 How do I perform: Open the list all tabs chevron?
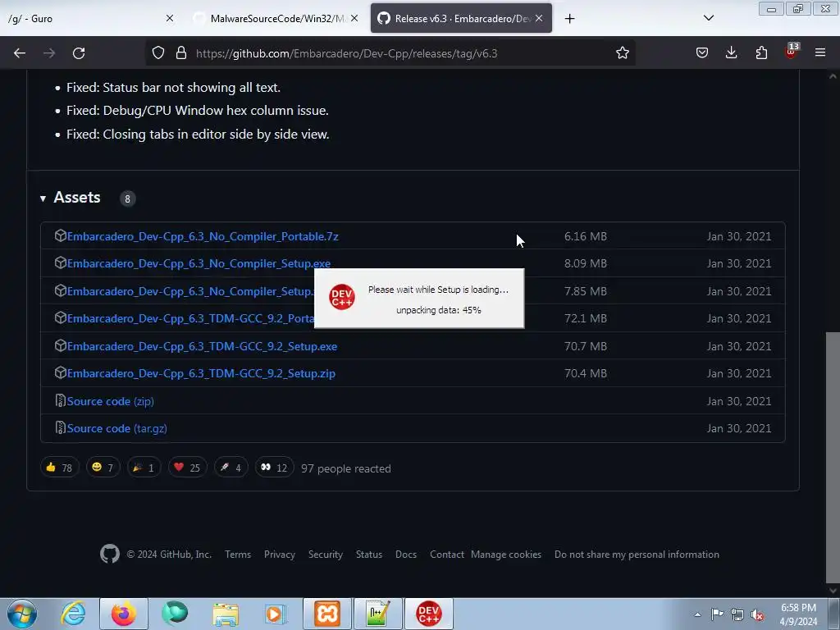click(708, 18)
